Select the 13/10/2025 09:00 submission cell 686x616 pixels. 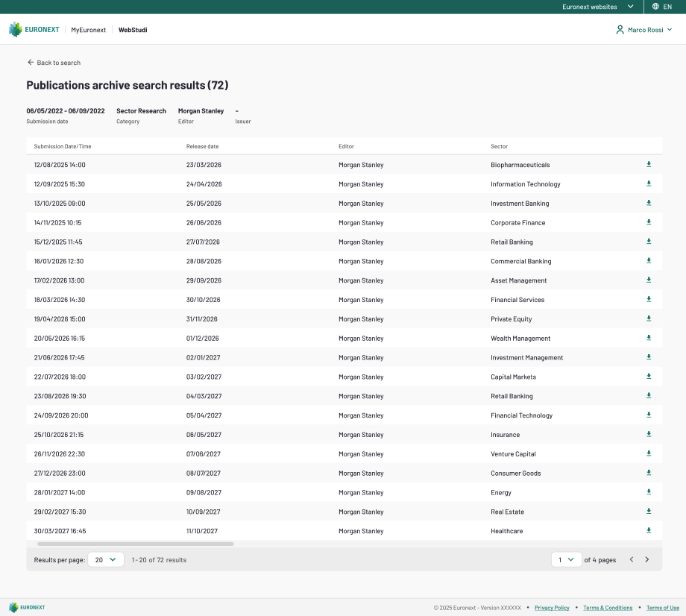tap(60, 204)
